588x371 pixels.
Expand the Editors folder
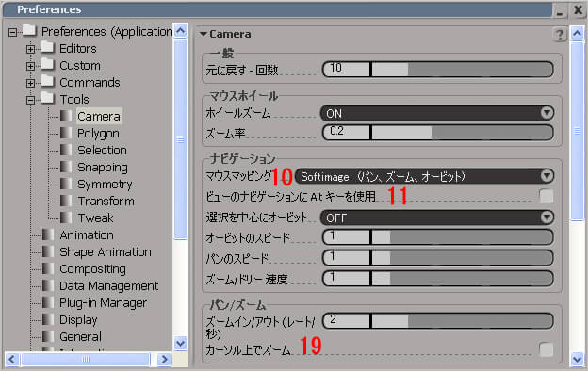pos(30,49)
